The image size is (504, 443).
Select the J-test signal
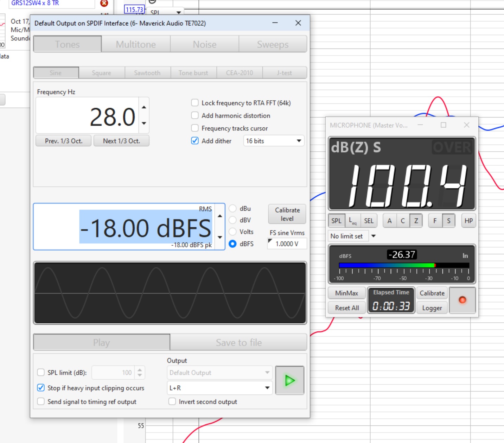click(x=285, y=73)
